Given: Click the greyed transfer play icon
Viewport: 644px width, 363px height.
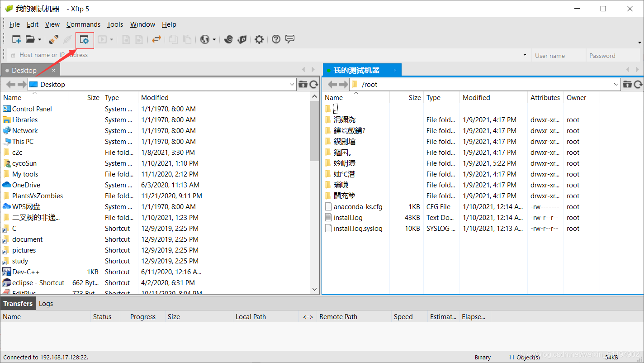Looking at the screenshot, I should pyautogui.click(x=102, y=39).
